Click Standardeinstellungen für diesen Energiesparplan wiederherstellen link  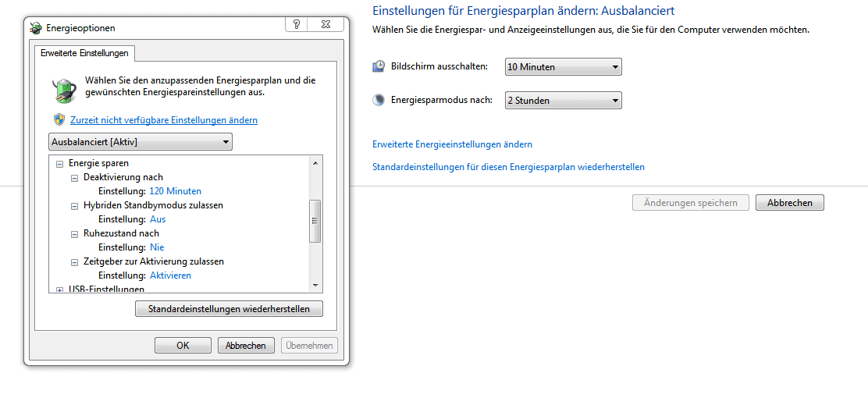pyautogui.click(x=509, y=166)
